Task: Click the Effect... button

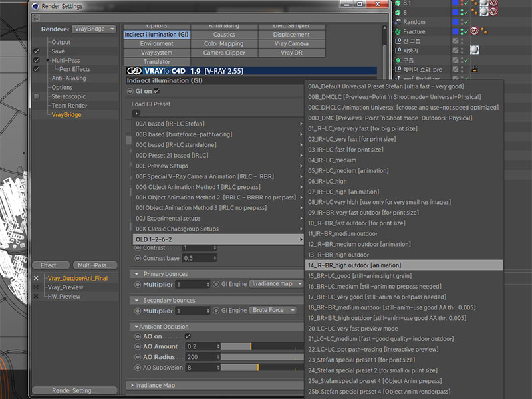Action: (x=51, y=265)
